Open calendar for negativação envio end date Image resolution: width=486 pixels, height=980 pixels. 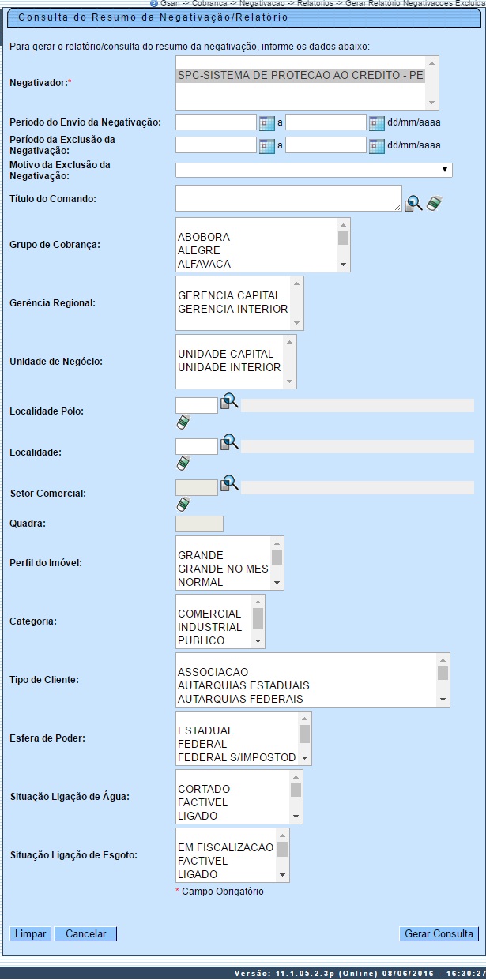point(376,122)
